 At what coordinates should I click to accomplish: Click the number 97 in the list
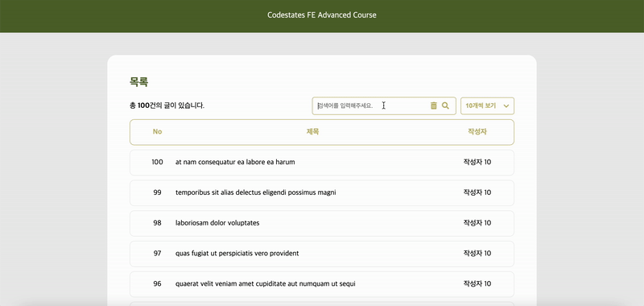point(157,254)
